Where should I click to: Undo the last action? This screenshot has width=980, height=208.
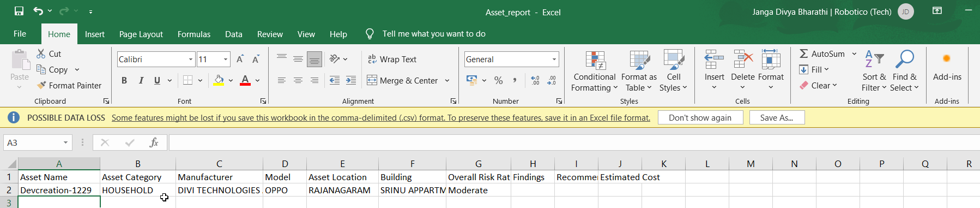pyautogui.click(x=38, y=11)
